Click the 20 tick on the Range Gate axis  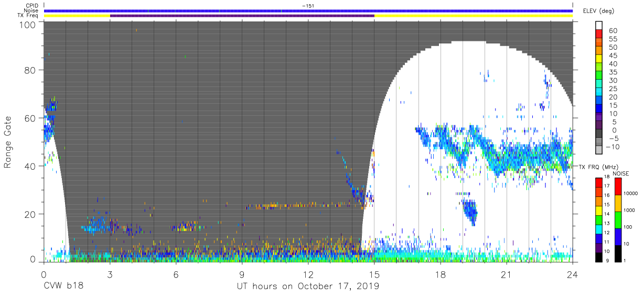pos(30,214)
